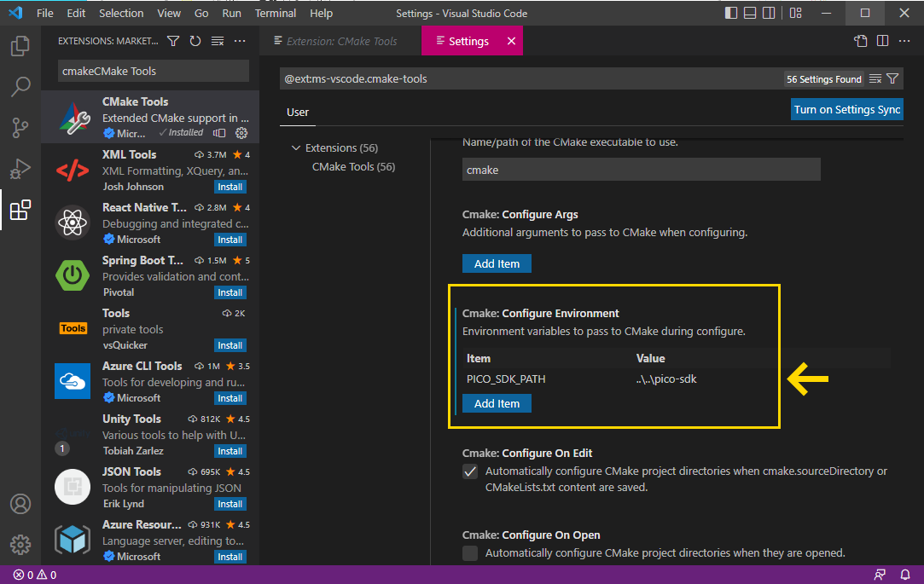Open the Run and Debug view
The height and width of the screenshot is (584, 924).
pos(20,169)
